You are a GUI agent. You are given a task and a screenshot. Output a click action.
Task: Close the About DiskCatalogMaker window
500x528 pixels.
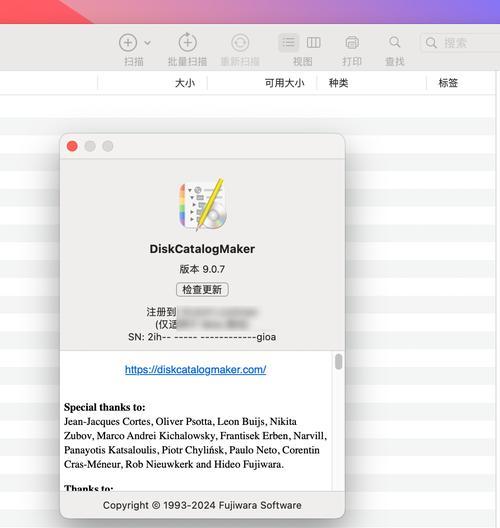pyautogui.click(x=72, y=146)
